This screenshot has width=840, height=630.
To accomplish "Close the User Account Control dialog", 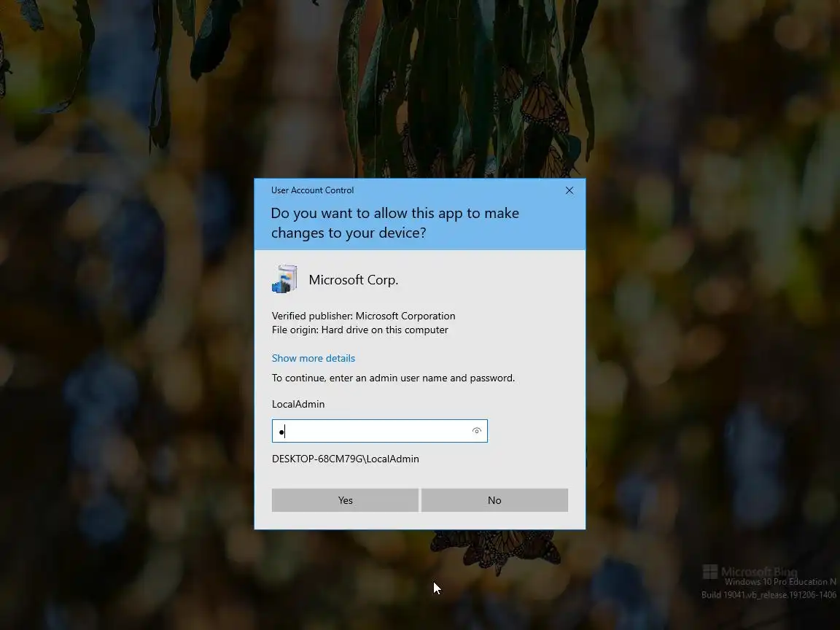I will [x=569, y=190].
